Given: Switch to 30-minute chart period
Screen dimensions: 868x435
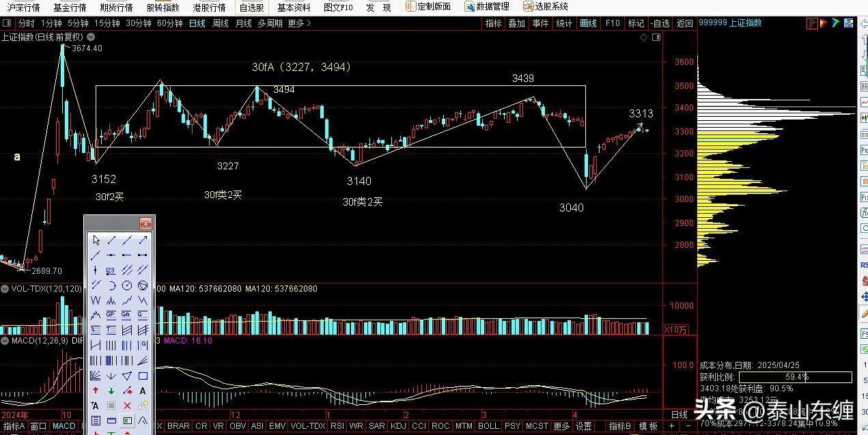Looking at the screenshot, I should pos(139,23).
